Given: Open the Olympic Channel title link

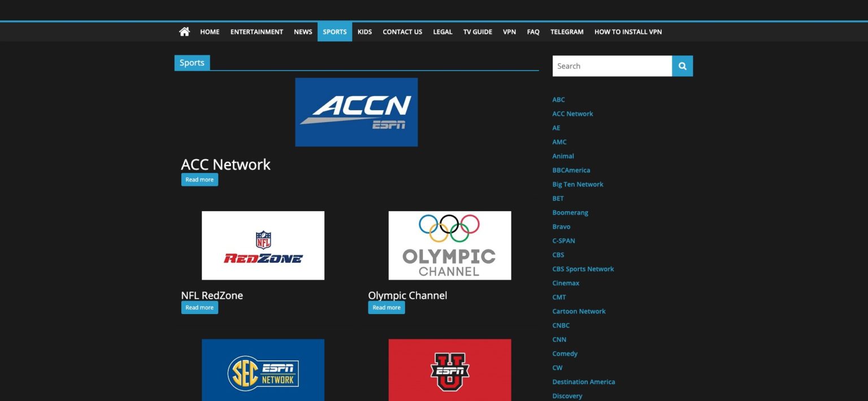Looking at the screenshot, I should click(x=407, y=295).
